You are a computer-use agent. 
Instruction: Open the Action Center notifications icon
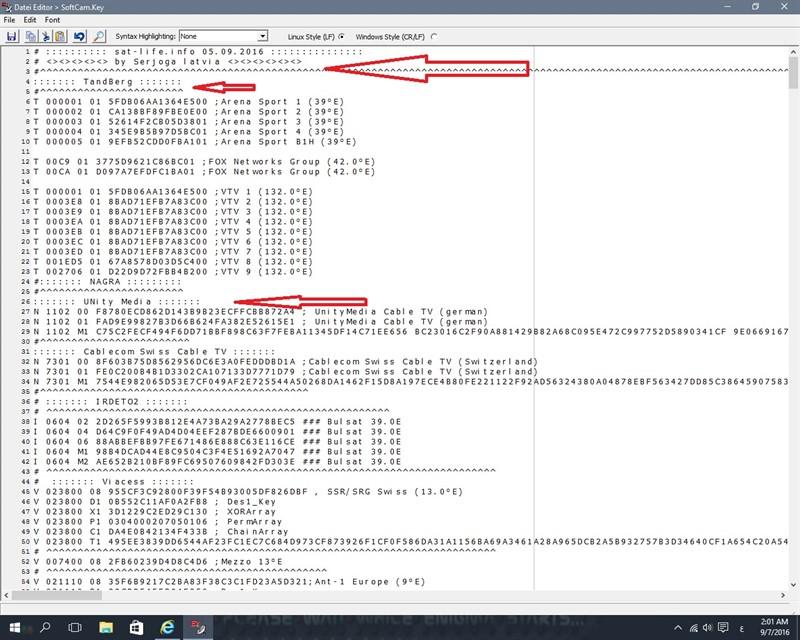pyautogui.click(x=723, y=628)
